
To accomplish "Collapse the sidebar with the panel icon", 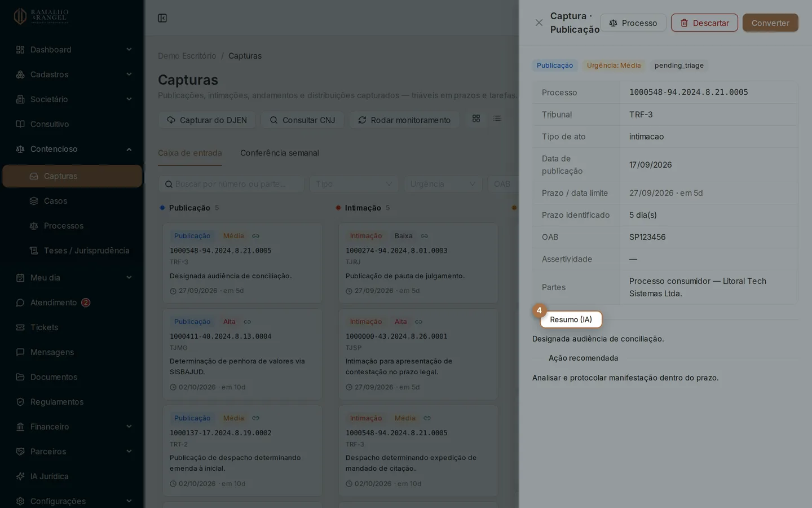I will point(162,18).
